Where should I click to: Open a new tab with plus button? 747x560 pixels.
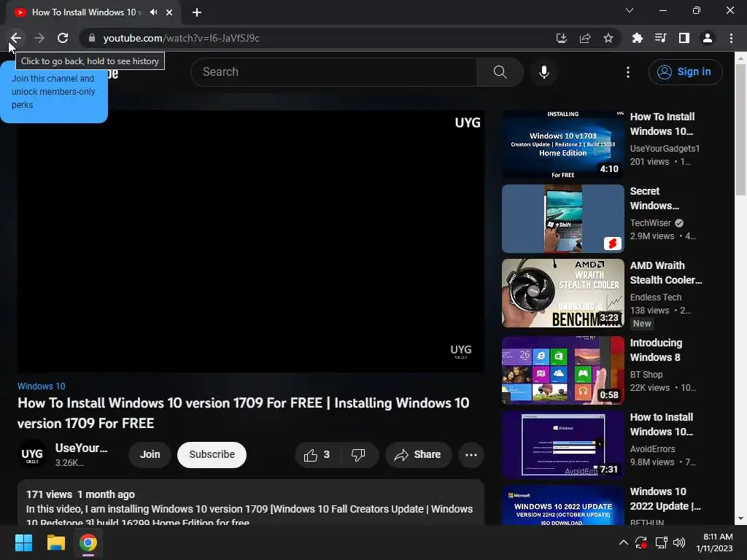pos(197,12)
